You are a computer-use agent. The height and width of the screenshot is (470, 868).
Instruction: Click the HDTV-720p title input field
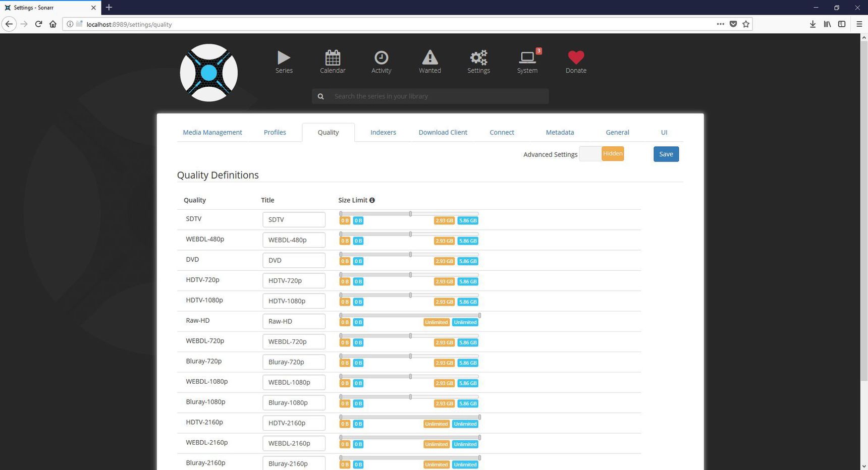point(294,281)
